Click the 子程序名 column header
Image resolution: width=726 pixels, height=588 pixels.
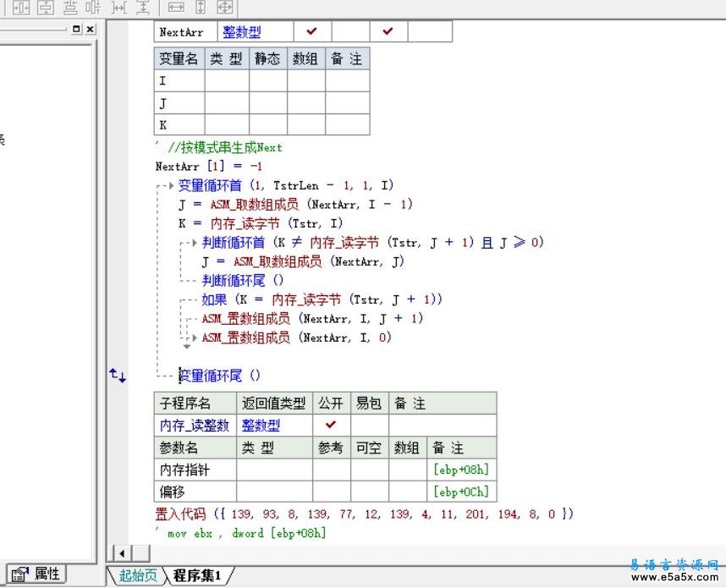[x=195, y=404]
